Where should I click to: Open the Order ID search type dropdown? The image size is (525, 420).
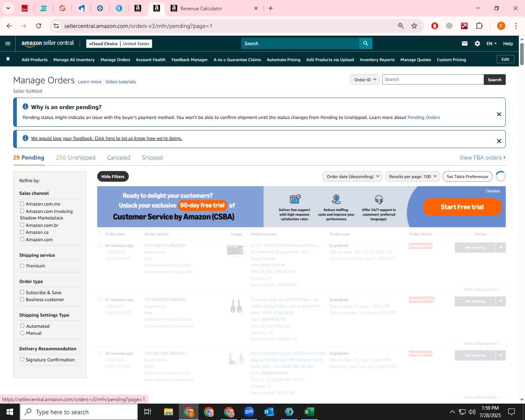[365, 80]
